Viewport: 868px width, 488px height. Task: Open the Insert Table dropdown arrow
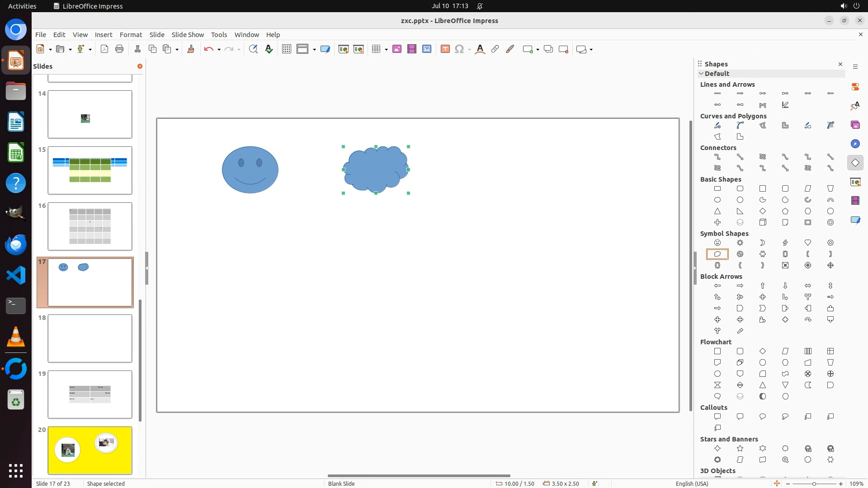(x=386, y=50)
